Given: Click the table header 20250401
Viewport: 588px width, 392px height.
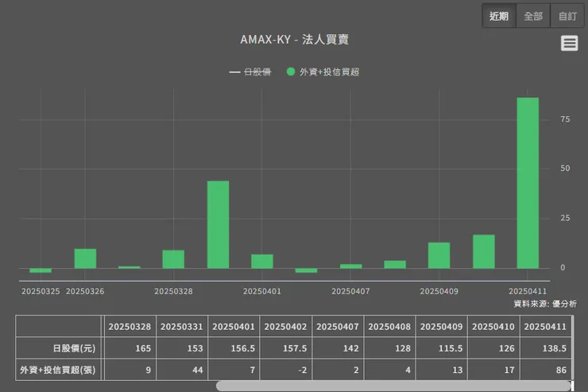Looking at the screenshot, I should click(234, 327).
